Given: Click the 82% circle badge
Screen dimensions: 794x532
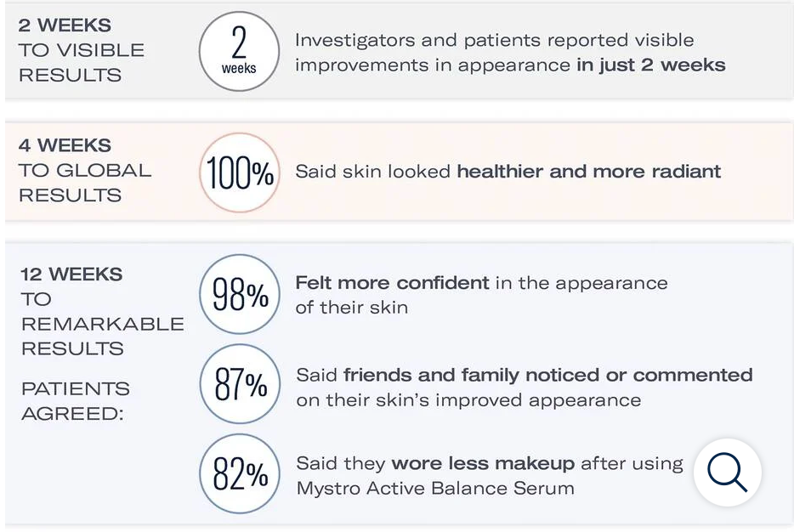Looking at the screenshot, I should [x=239, y=473].
